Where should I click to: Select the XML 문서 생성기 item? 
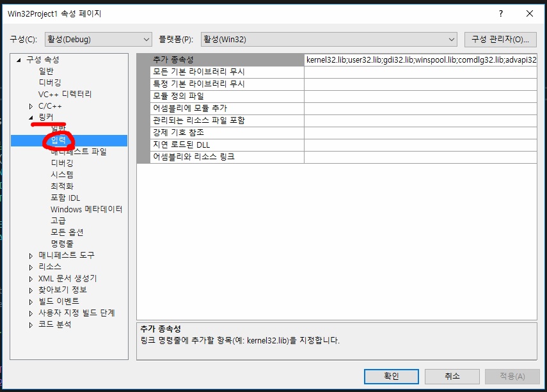tap(67, 278)
